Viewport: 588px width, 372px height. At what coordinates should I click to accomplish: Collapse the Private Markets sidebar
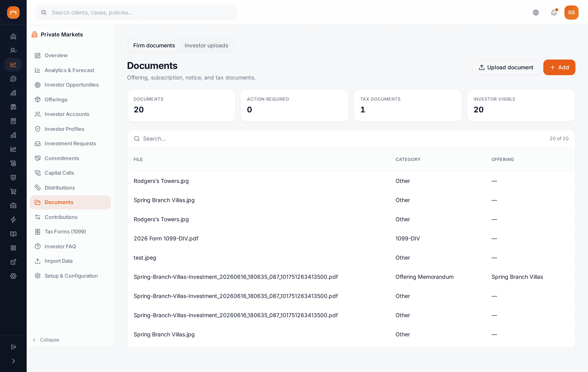point(46,340)
